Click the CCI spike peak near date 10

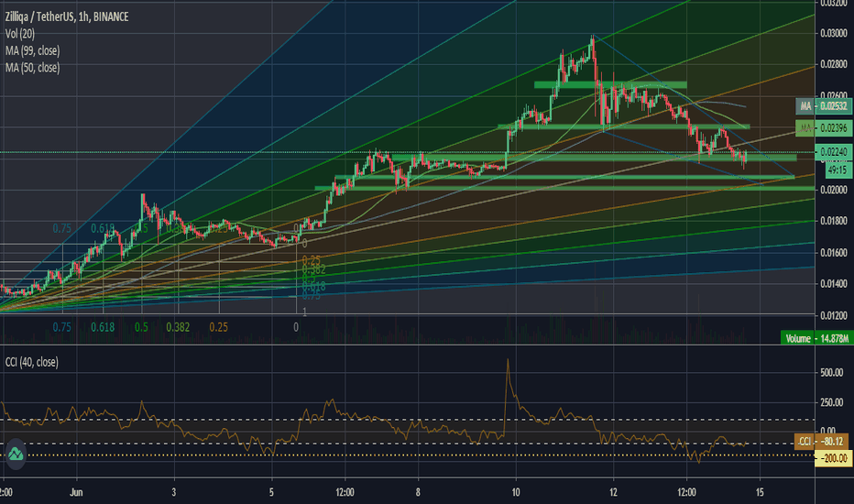(508, 361)
